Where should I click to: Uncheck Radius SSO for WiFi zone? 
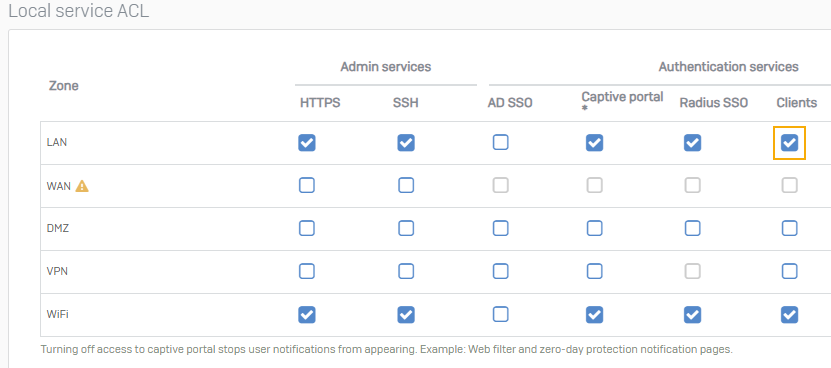[x=693, y=314]
